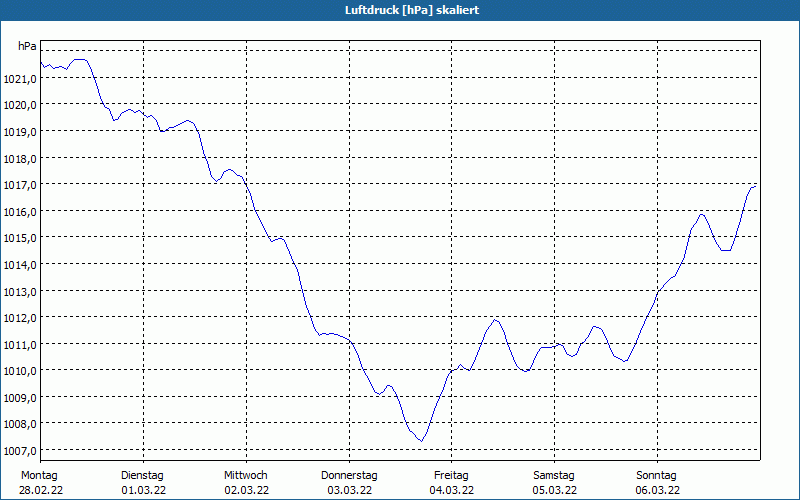Select the 1021,0 axis value
Screen dimensions: 800x500
(x=20, y=79)
